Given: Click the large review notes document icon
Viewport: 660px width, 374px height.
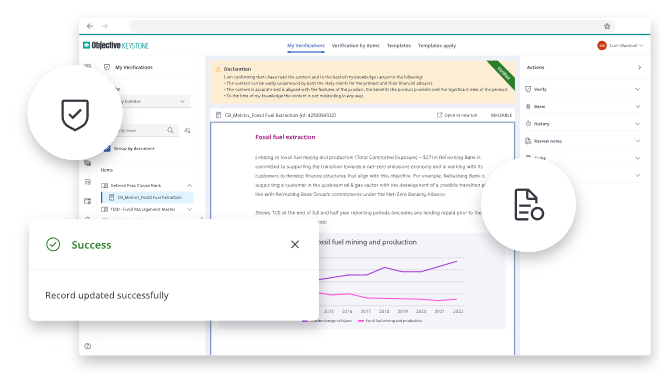Looking at the screenshot, I should click(529, 204).
